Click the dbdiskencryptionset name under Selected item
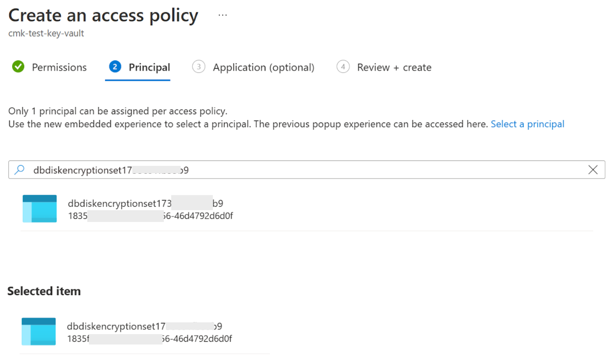The height and width of the screenshot is (364, 612). [116, 326]
